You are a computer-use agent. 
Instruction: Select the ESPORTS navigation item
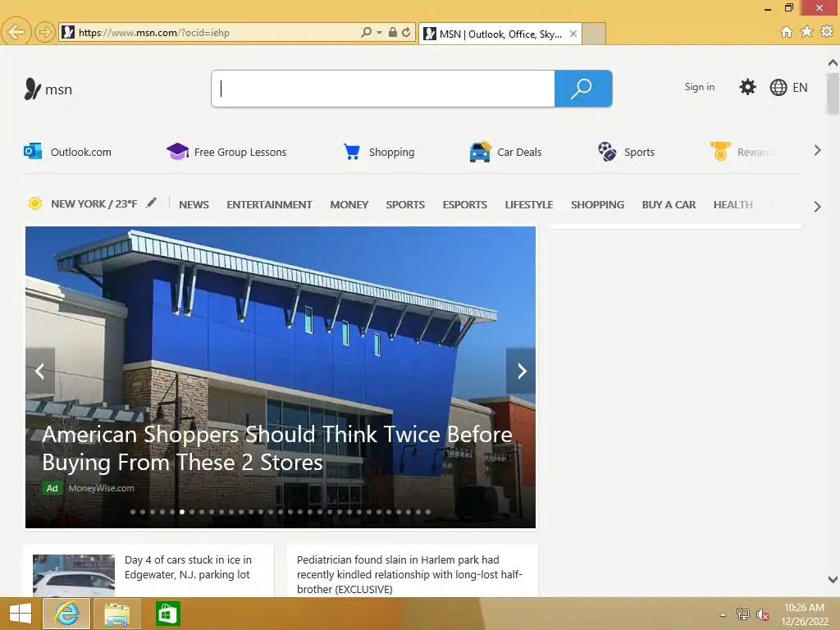pos(464,204)
